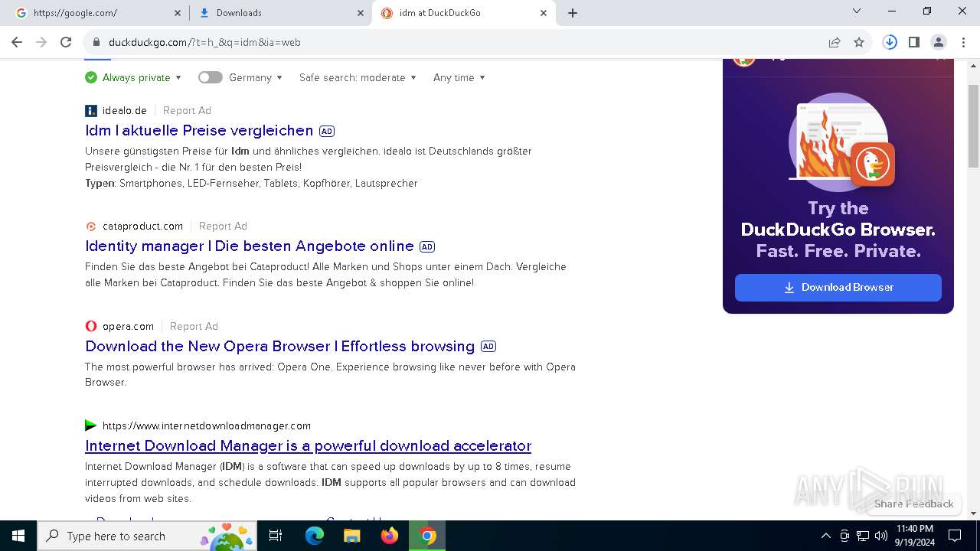Image resolution: width=980 pixels, height=551 pixels.
Task: Open a new browser tab
Action: point(573,13)
